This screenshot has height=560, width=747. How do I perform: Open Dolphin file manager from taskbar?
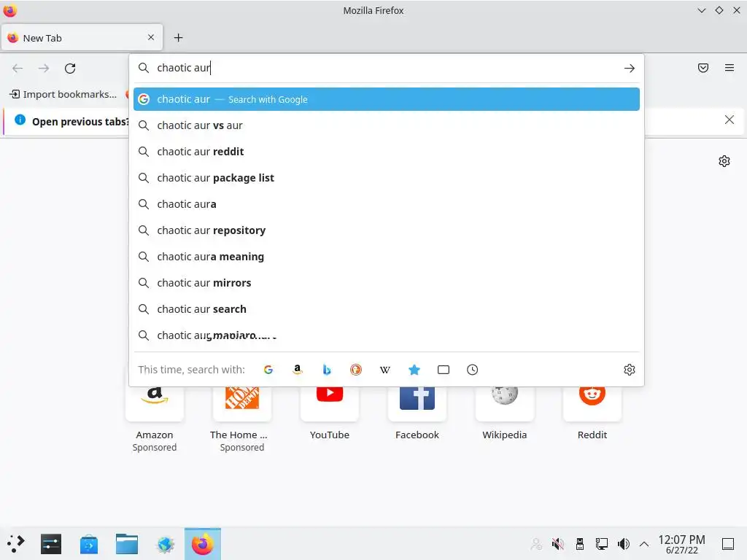pos(127,544)
